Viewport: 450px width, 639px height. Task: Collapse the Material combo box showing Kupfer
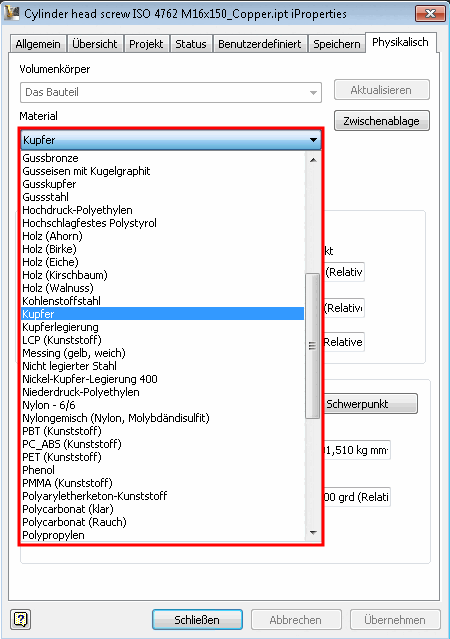171,140
